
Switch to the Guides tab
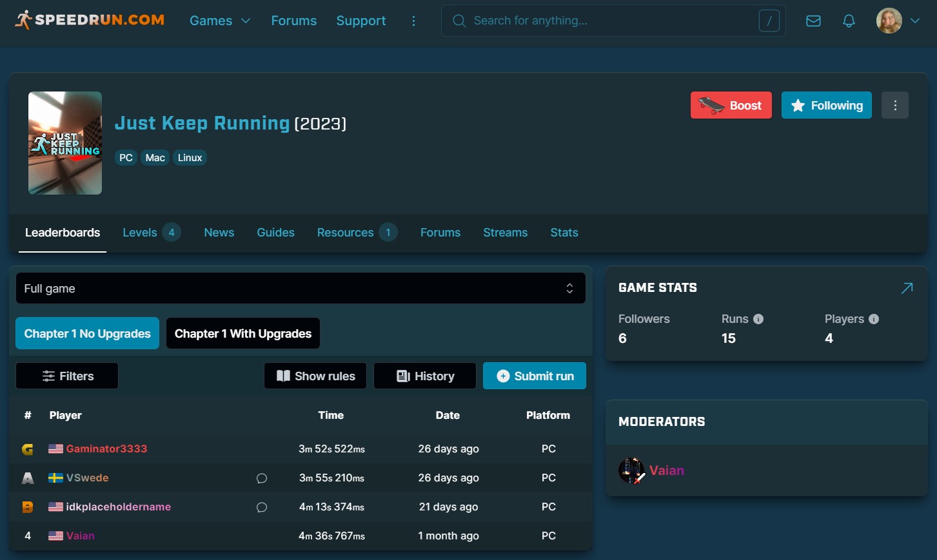(x=275, y=233)
